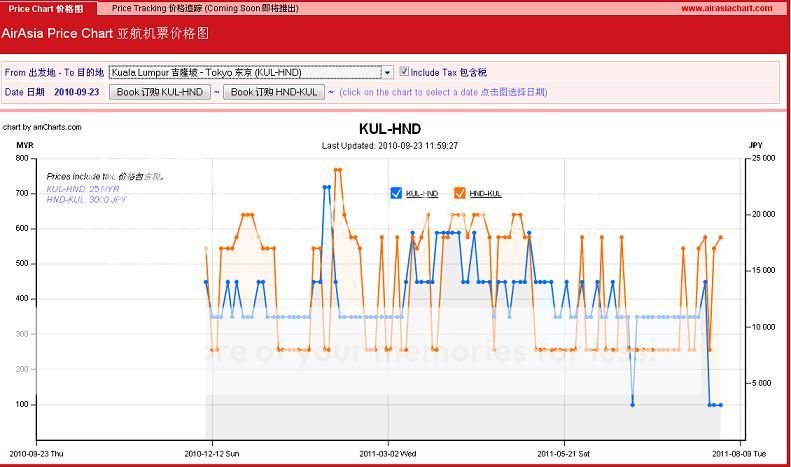791x467 pixels.
Task: Open the Price Chart tab
Action: click(46, 8)
